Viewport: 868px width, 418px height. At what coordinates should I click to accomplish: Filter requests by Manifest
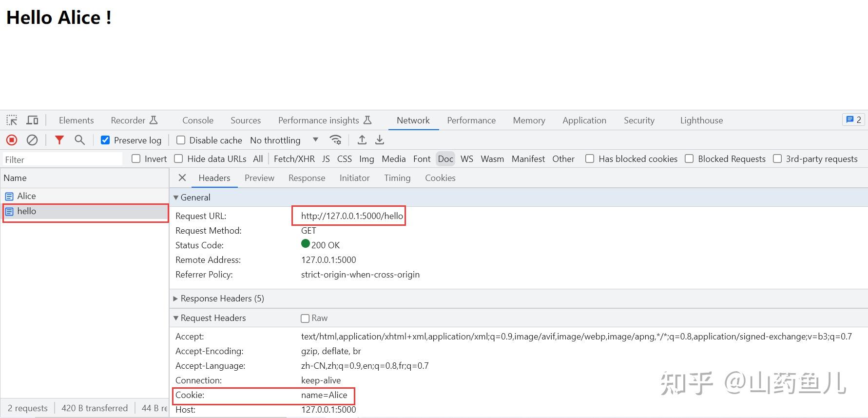coord(528,159)
